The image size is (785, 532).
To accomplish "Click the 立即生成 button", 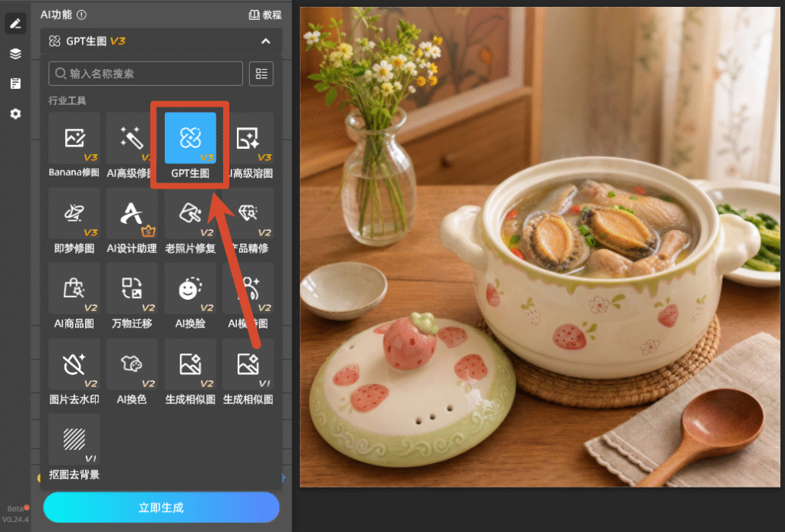I will coord(161,507).
